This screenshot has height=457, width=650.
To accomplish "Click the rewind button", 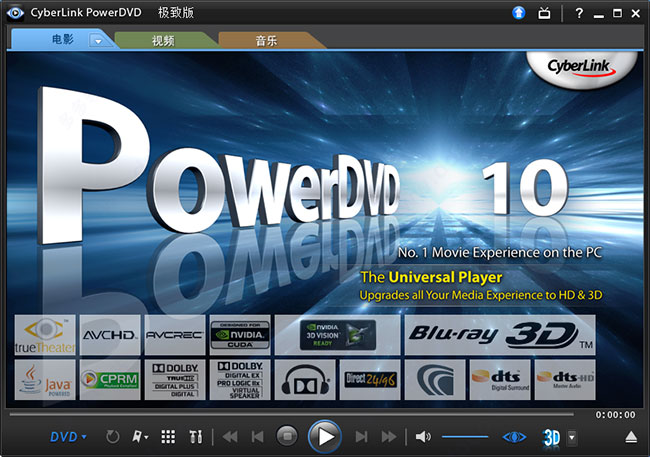I will click(x=230, y=437).
